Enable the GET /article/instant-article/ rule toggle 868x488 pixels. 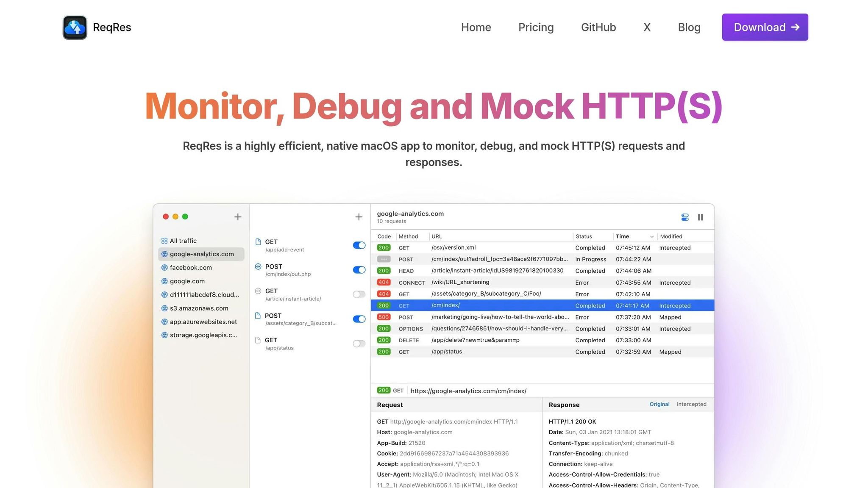tap(359, 294)
